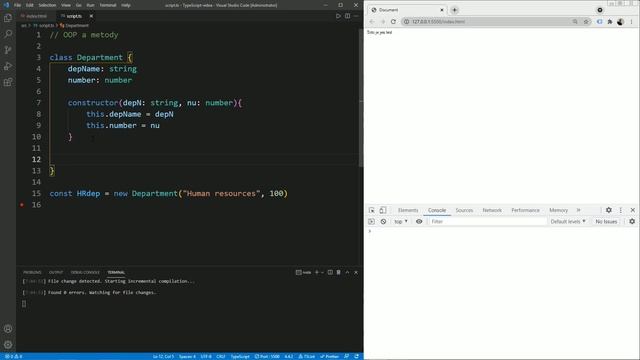Toggle live expression eye icon
This screenshot has height=360, width=640.
pos(419,222)
